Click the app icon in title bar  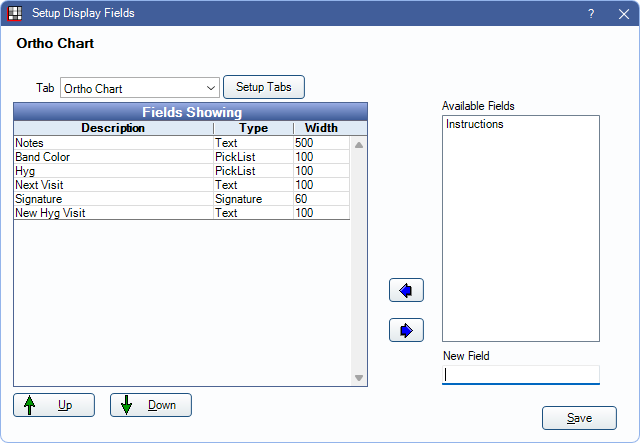tap(15, 13)
